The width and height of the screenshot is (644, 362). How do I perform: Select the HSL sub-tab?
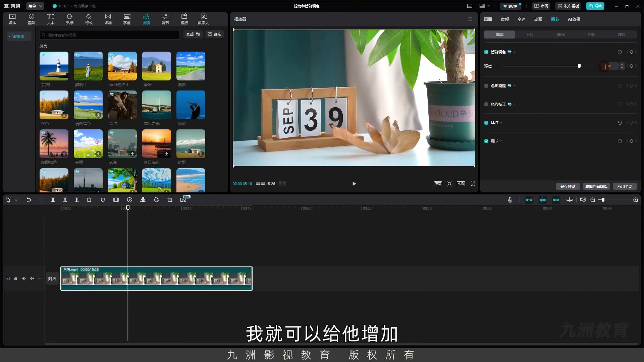[x=530, y=35]
